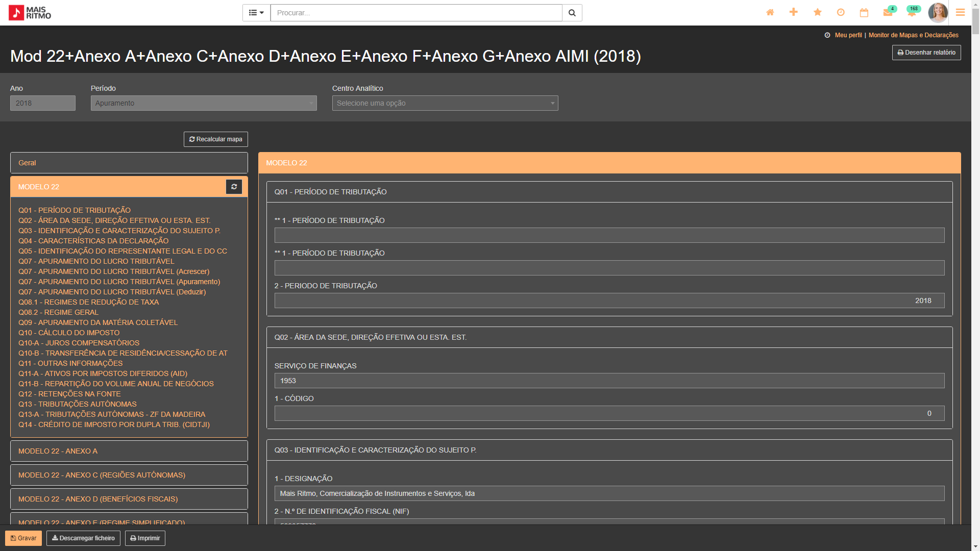Click the plus add icon
Image resolution: width=980 pixels, height=551 pixels.
[x=794, y=12]
